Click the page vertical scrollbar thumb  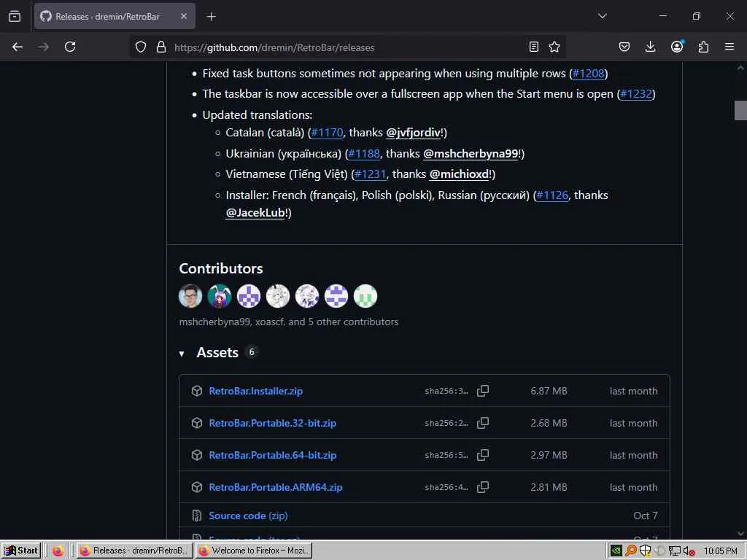click(740, 111)
